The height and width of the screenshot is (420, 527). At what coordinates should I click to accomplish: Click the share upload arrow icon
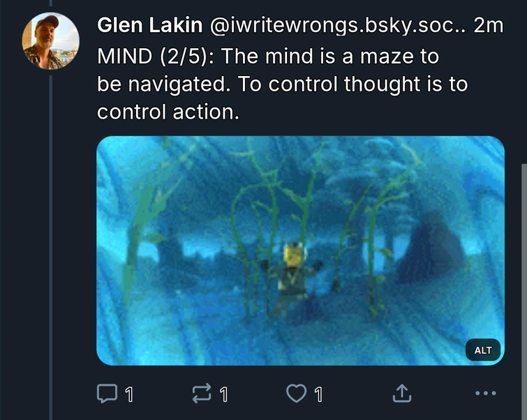pos(400,394)
